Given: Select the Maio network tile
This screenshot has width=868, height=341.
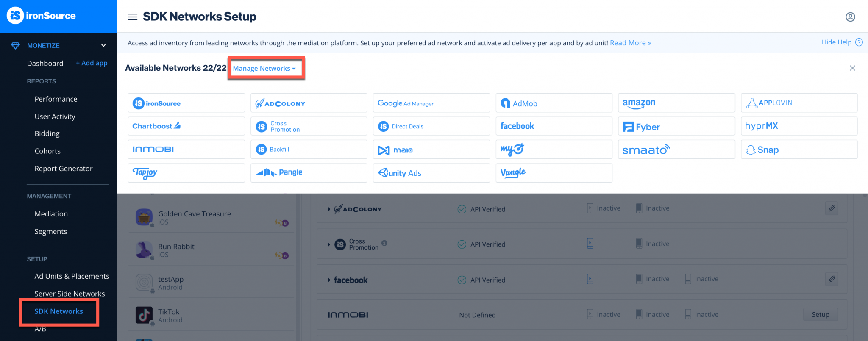Looking at the screenshot, I should [431, 150].
